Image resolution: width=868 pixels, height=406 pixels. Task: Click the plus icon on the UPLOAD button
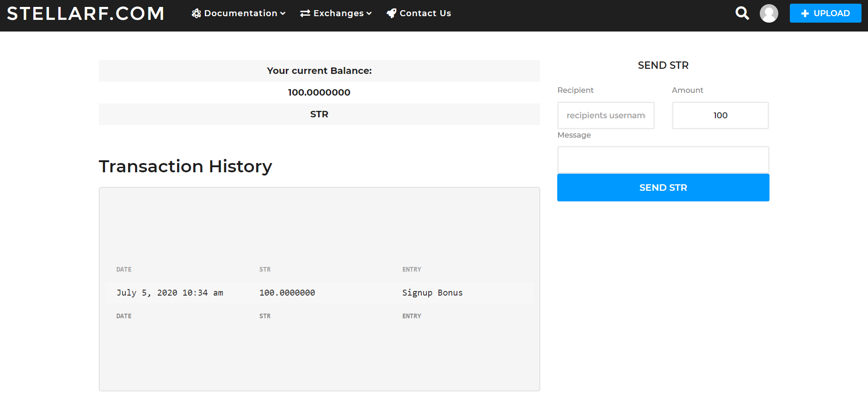pos(805,13)
